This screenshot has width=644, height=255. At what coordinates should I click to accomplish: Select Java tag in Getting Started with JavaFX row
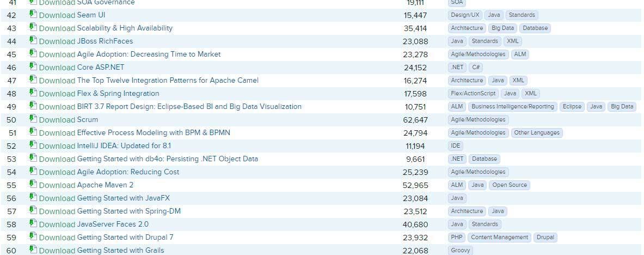(x=457, y=198)
